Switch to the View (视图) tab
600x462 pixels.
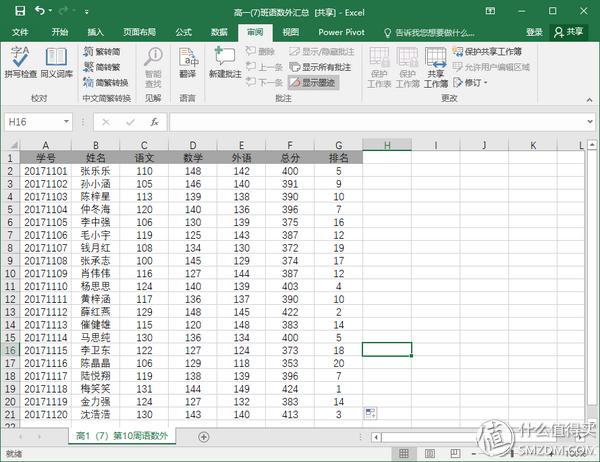click(x=290, y=32)
